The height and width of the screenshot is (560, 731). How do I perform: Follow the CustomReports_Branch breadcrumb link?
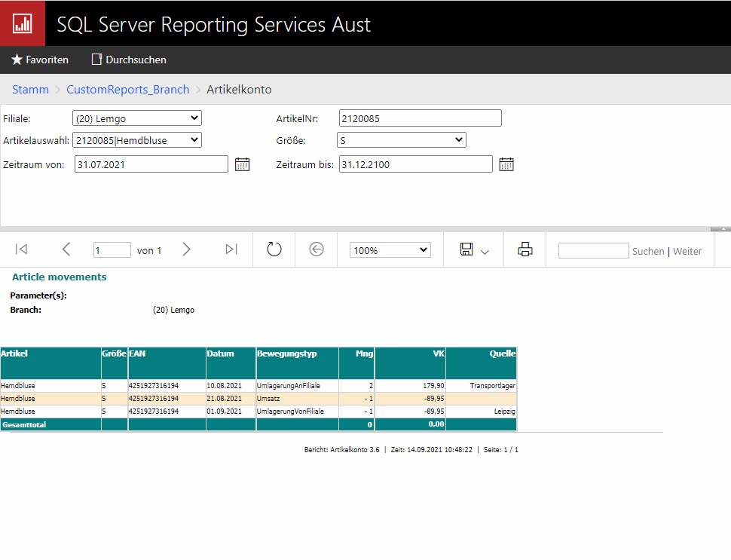(x=127, y=90)
